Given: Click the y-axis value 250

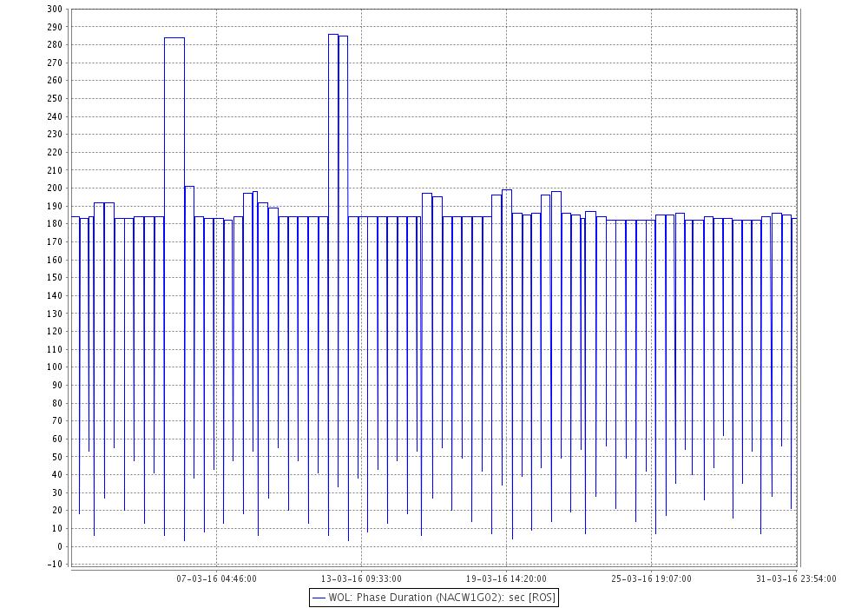Looking at the screenshot, I should 55,98.
